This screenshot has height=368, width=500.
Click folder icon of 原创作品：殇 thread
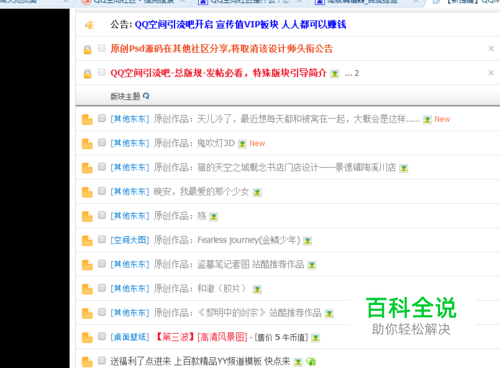coord(87,217)
